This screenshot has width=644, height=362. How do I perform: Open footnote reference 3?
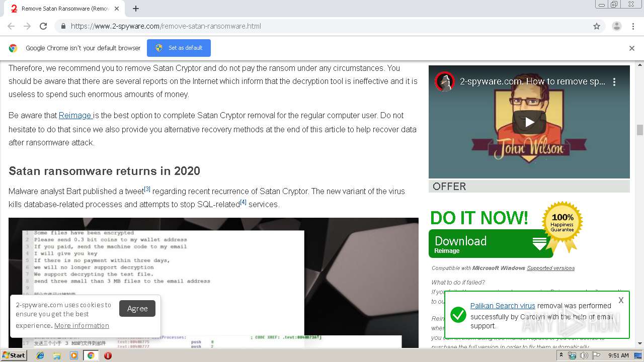point(147,189)
